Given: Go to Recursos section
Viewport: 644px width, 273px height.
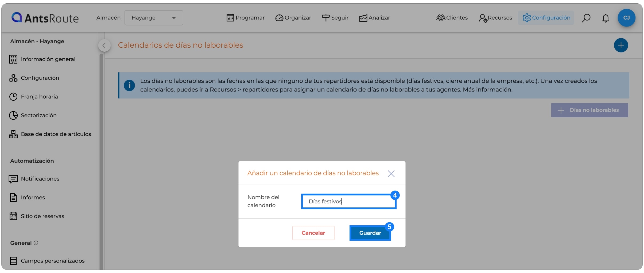Looking at the screenshot, I should [x=495, y=18].
